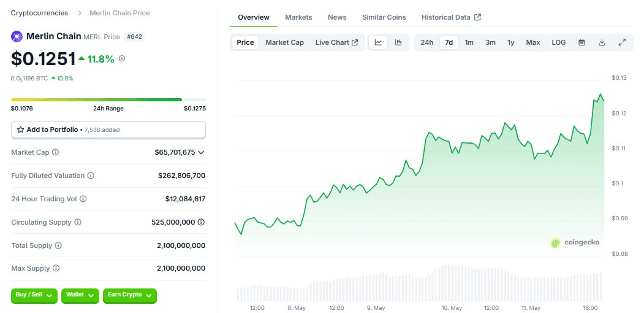
Task: Open the Historical Data tab
Action: click(x=451, y=17)
